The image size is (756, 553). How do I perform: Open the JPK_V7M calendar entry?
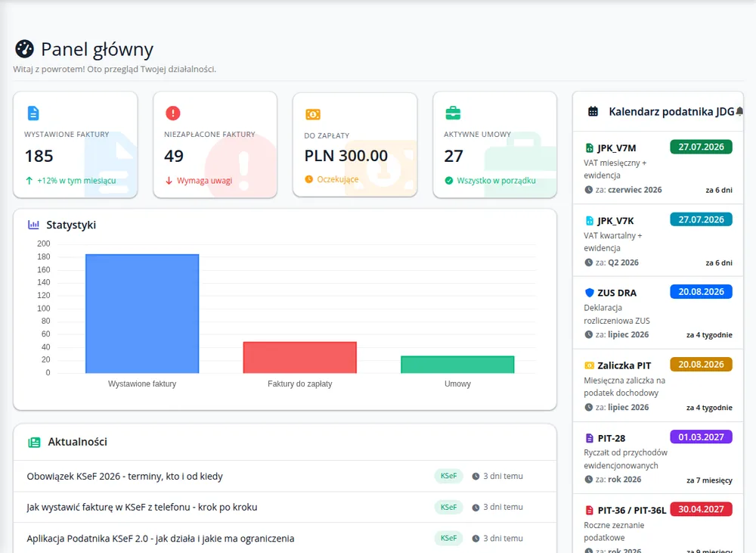click(658, 167)
